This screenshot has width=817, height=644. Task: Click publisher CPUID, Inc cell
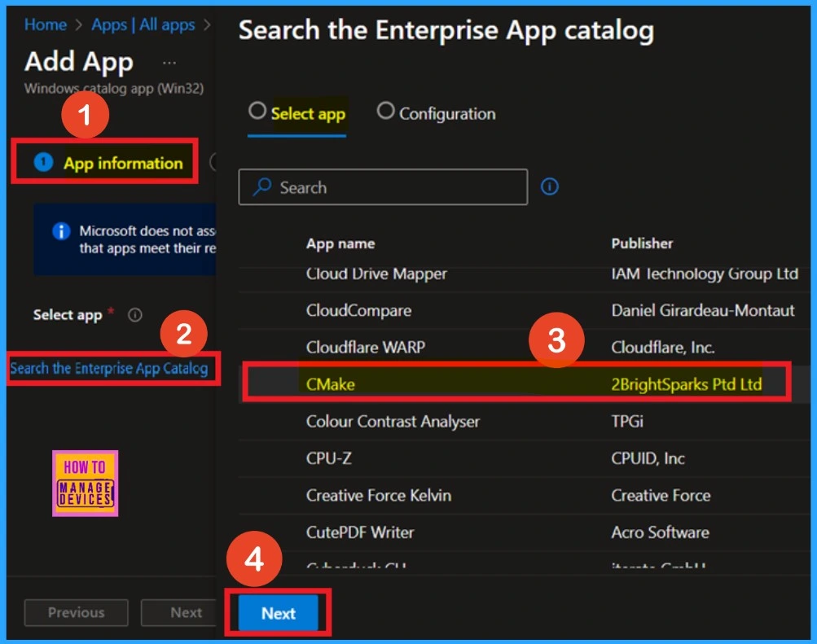648,458
